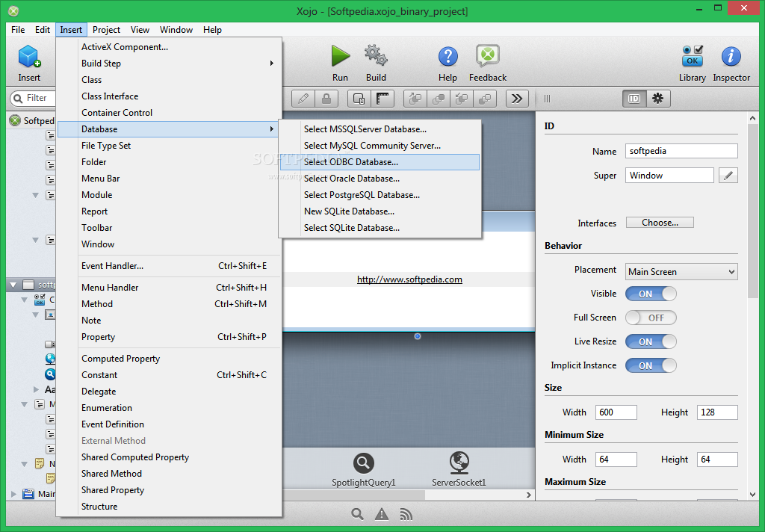Choose Select PostgreSQL Database item
This screenshot has width=765, height=532.
click(x=380, y=195)
